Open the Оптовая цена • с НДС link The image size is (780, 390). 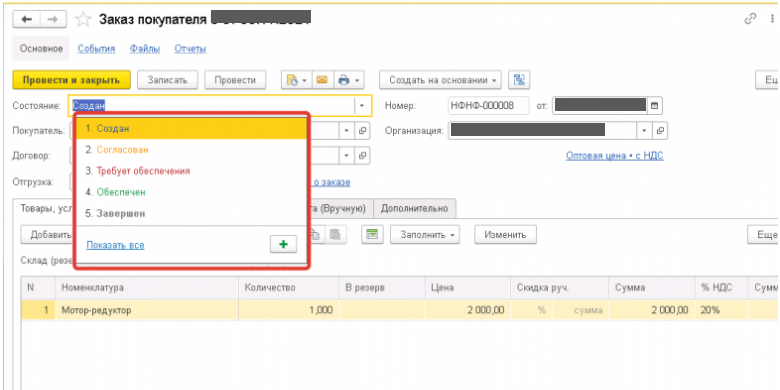(x=614, y=156)
